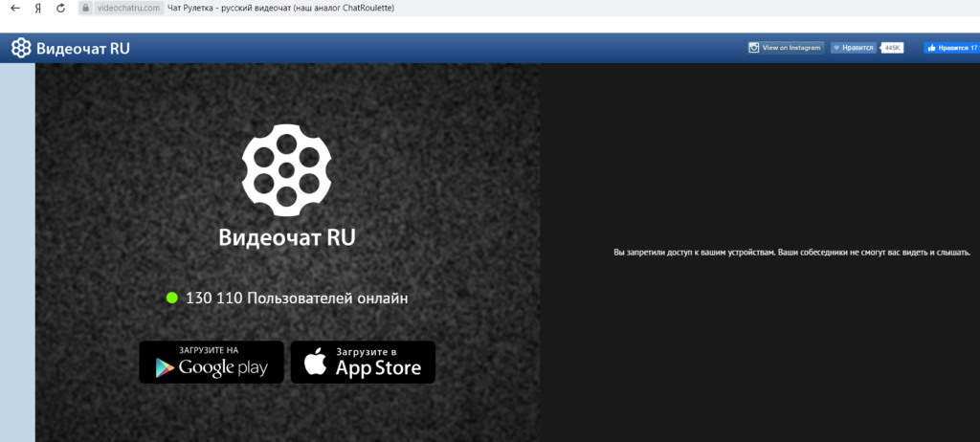Open the 'View on Instagram' button
Viewport: 980px width, 442px height.
[x=786, y=47]
